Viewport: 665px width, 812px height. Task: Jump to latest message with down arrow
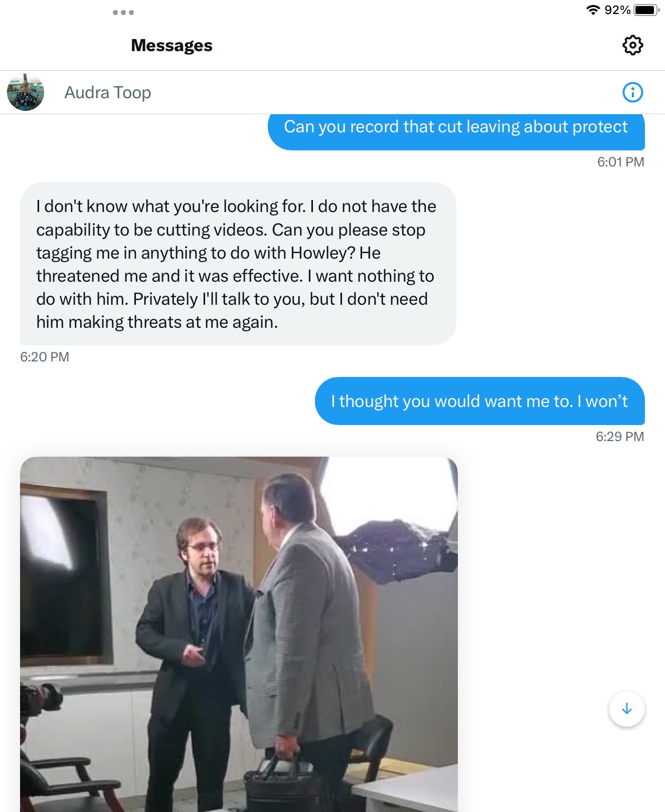click(626, 709)
